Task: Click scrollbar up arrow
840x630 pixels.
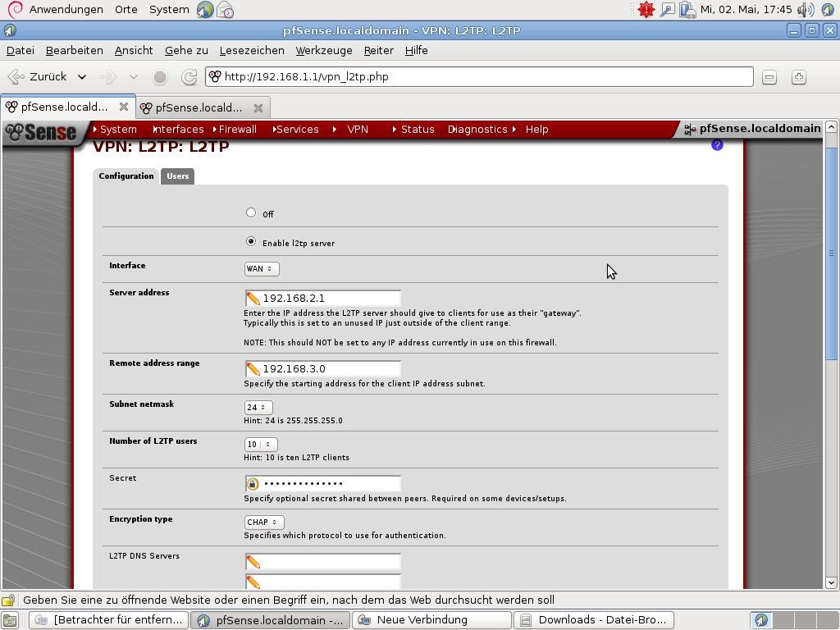Action: tap(831, 127)
